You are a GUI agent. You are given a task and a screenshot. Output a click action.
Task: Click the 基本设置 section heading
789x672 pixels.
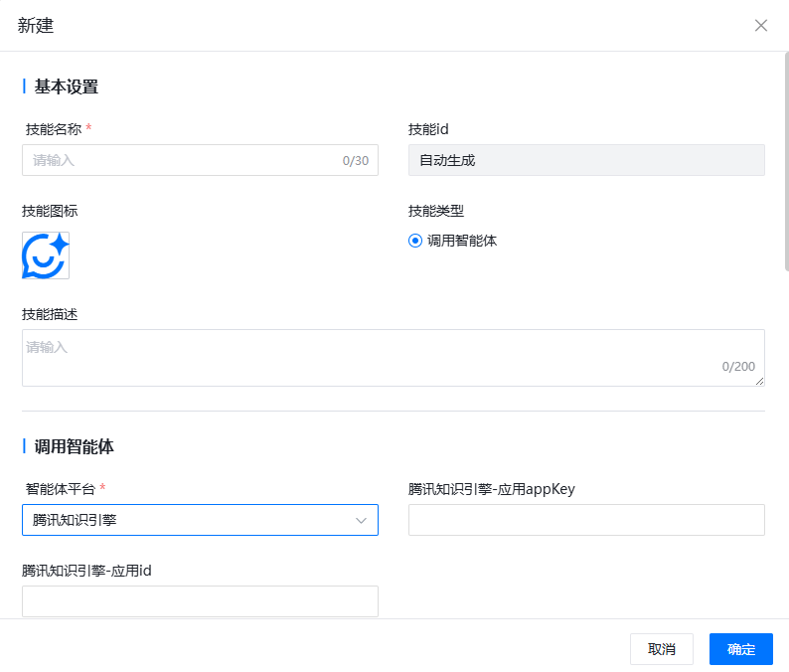click(x=67, y=86)
